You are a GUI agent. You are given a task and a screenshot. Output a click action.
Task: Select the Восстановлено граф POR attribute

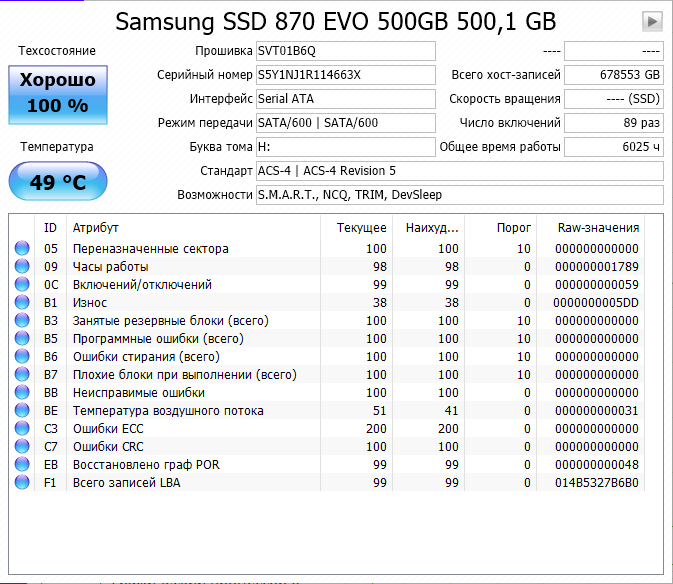click(x=146, y=465)
